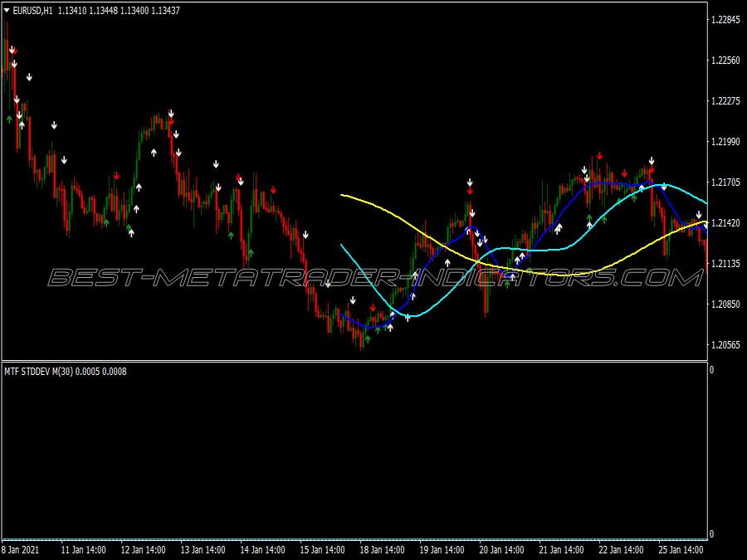This screenshot has height=560, width=747.
Task: Click the 22 Jan 14:00 time label
Action: [621, 549]
